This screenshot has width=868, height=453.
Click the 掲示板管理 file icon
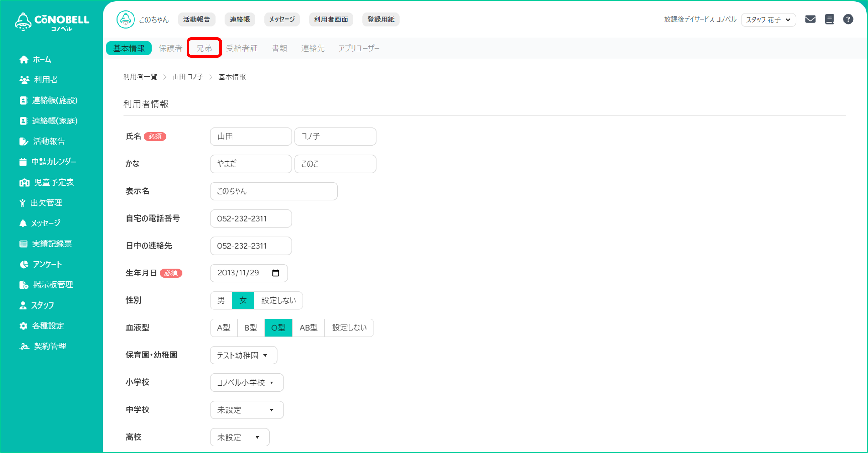[24, 285]
